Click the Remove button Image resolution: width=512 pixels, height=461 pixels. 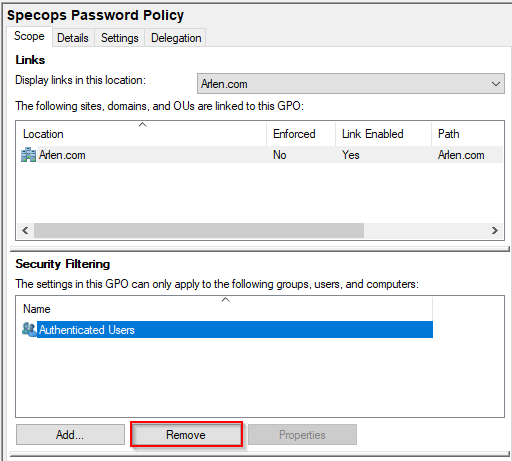point(186,434)
